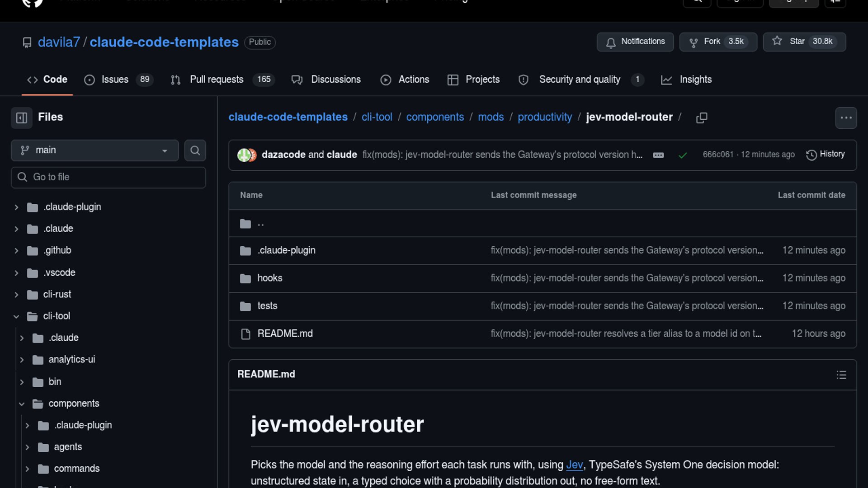This screenshot has width=868, height=488.
Task: Click the search files magnifier button
Action: (x=195, y=150)
